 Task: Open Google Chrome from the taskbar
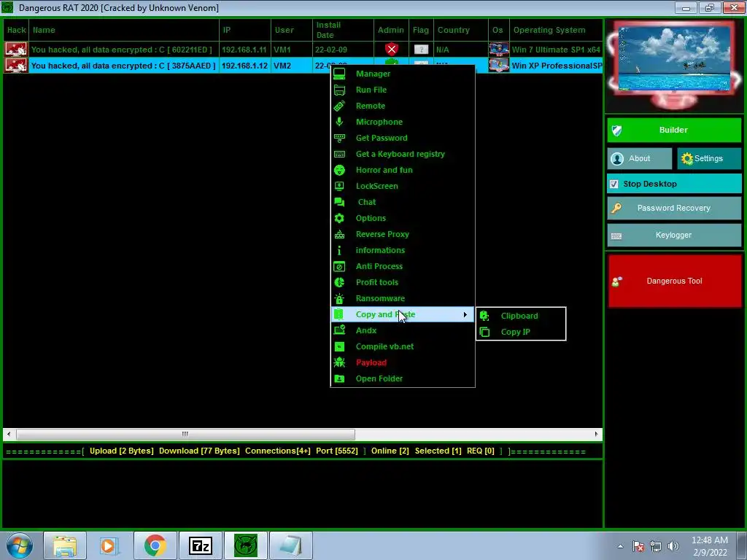155,545
